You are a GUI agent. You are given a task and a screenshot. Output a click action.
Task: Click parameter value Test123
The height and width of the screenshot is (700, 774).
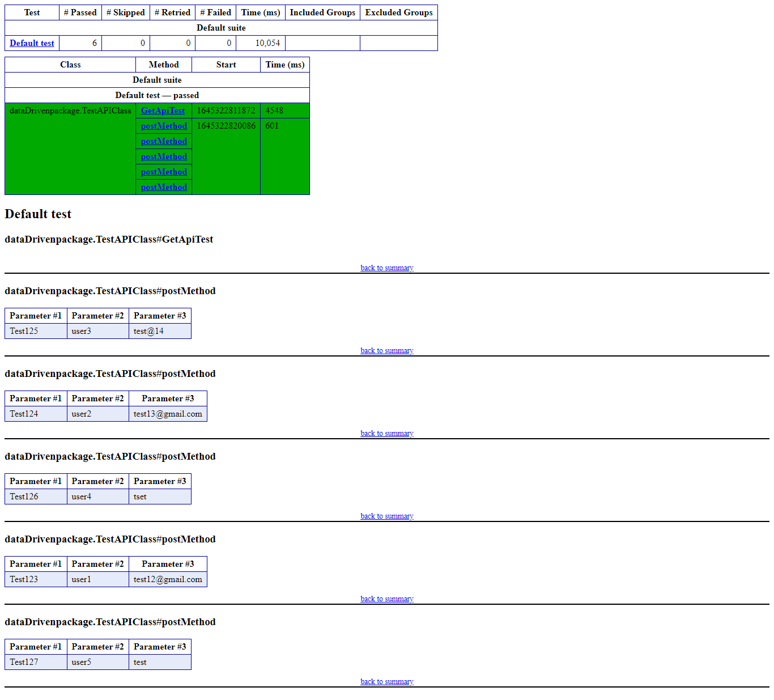24,579
